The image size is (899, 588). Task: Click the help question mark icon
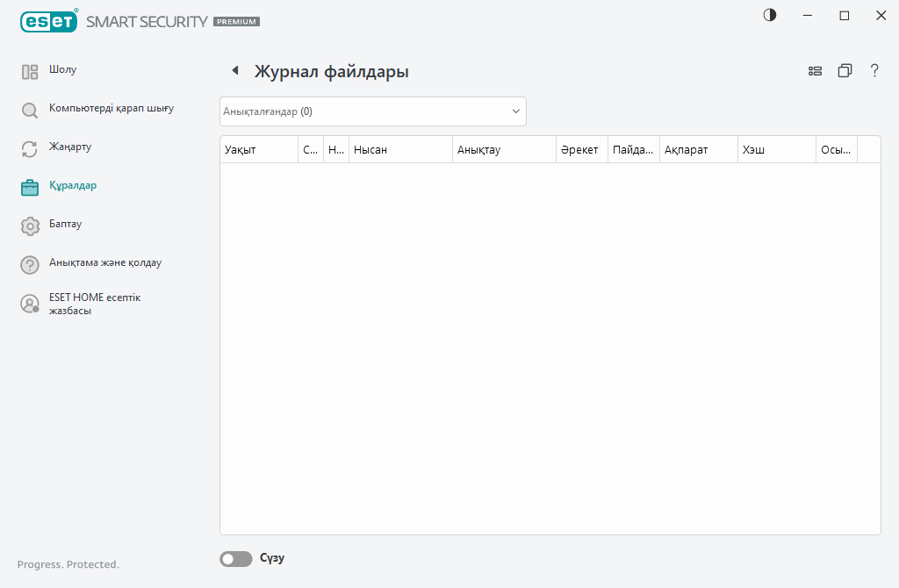(x=874, y=71)
